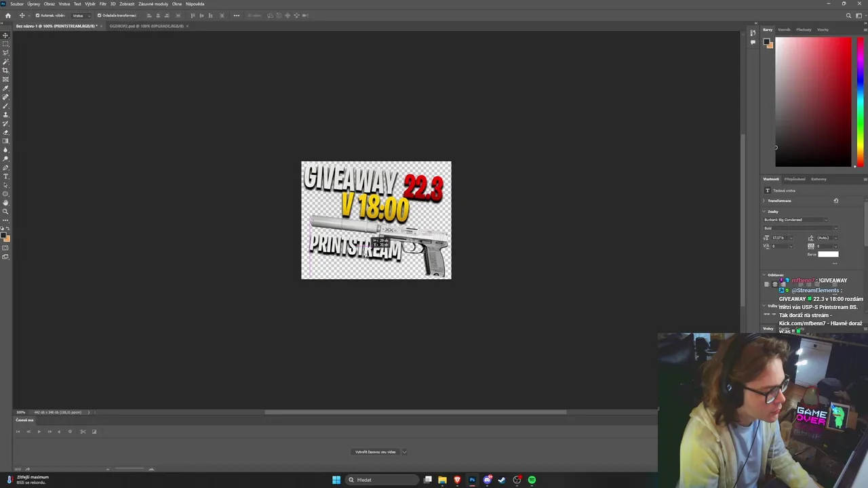Open the font size dropdown in Properties
868x488 pixels.
coord(791,238)
